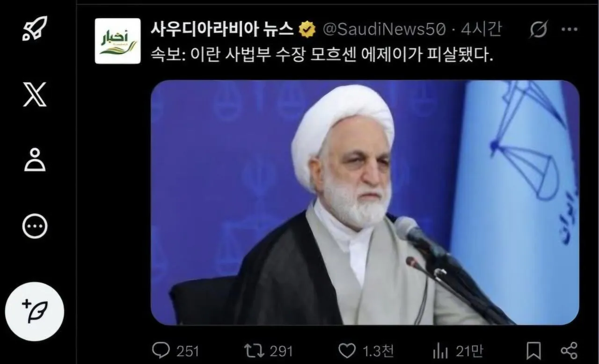
Task: Click the gold verified badge
Action: click(307, 30)
